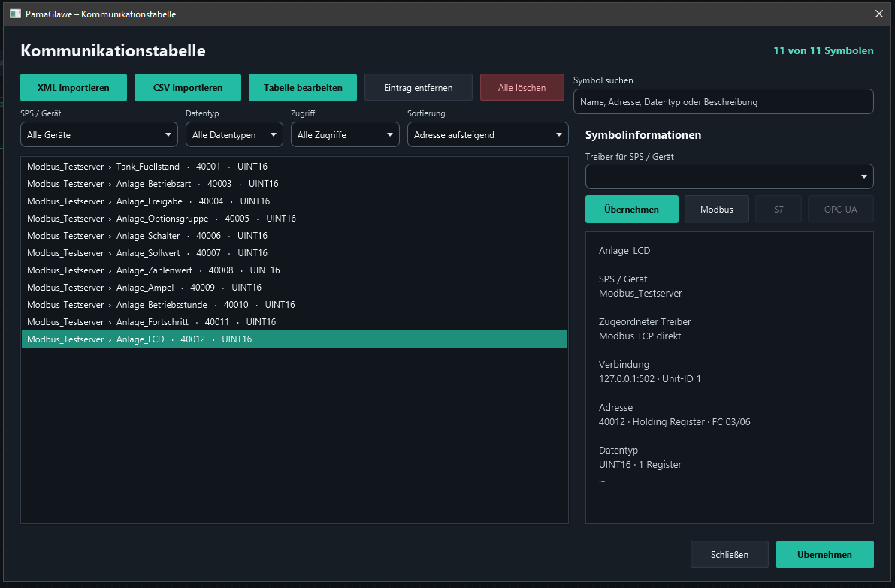The image size is (895, 588).
Task: Click the 'Modbus TCP direkt' driver text
Action: [x=640, y=336]
